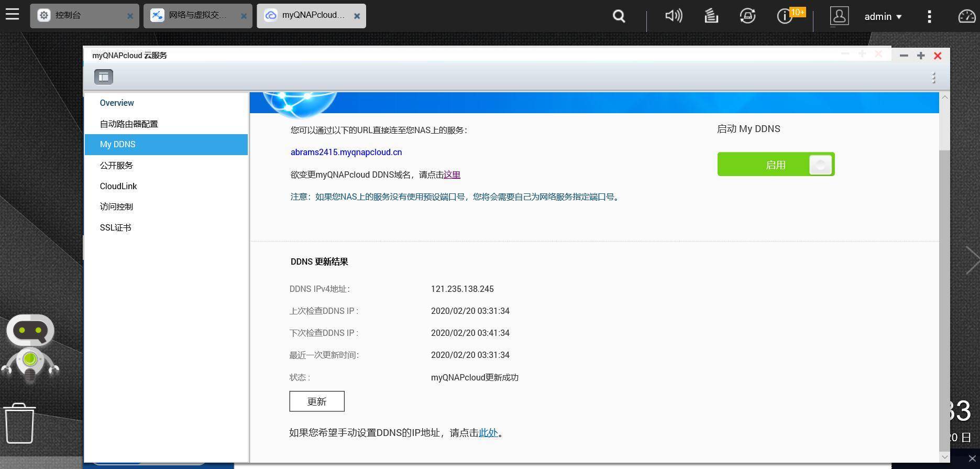Click the 启动 My DDNS heading text

748,129
